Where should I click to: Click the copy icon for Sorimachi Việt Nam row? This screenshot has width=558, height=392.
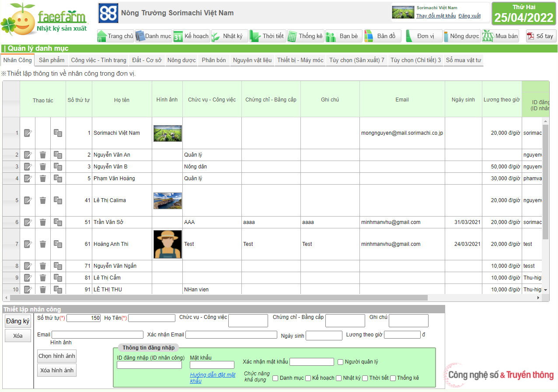[x=58, y=133]
